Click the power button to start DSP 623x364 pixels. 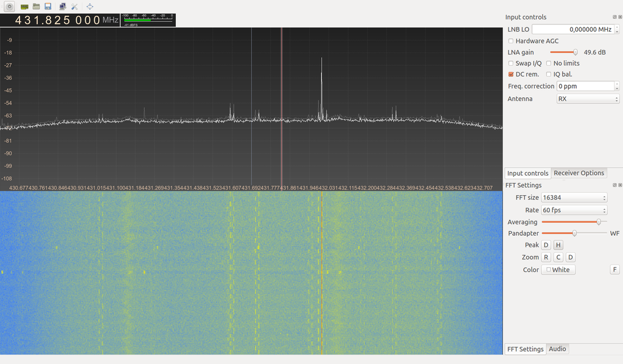click(9, 6)
